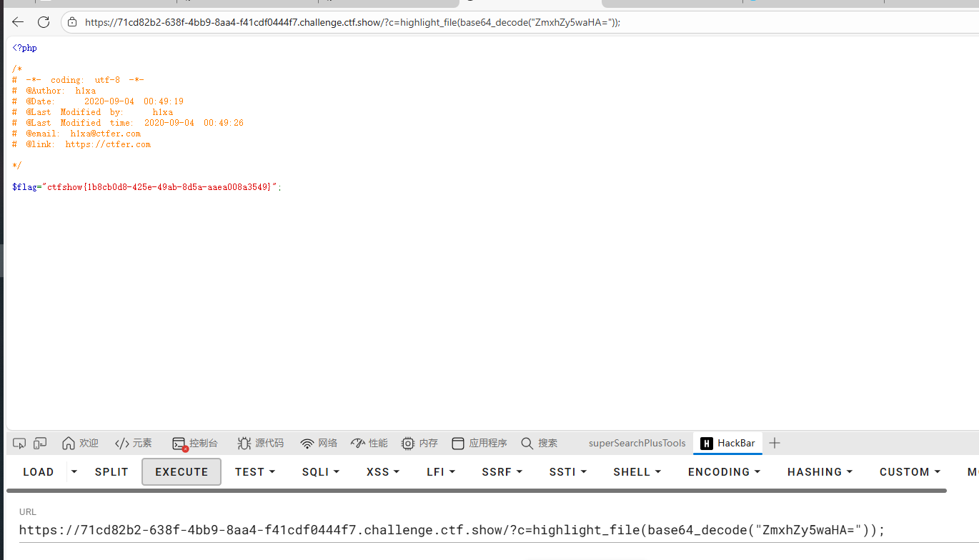Open the 内存 memory tab

[x=419, y=444]
